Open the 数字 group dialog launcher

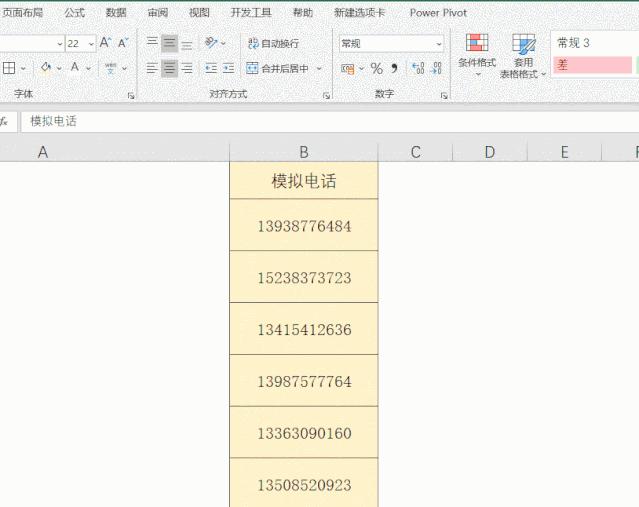444,96
